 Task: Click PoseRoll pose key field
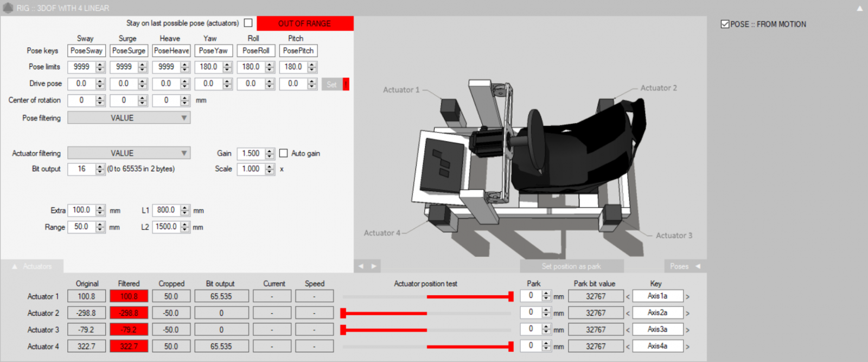click(256, 50)
